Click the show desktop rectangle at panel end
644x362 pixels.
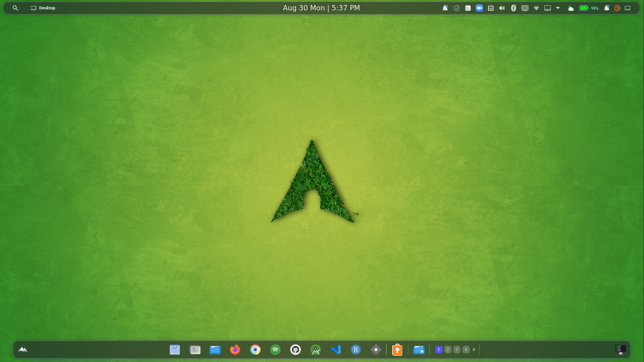(x=628, y=8)
